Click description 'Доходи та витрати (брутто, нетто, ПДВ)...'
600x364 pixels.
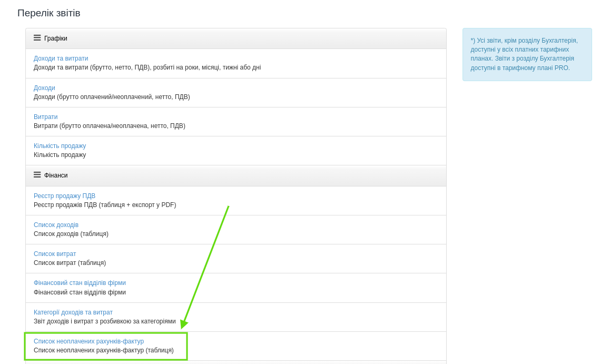click(147, 67)
